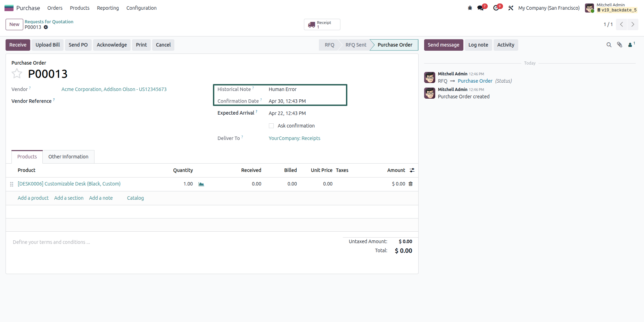Screen dimensions: 644x322
Task: Open the activities clock icon
Action: 496,8
